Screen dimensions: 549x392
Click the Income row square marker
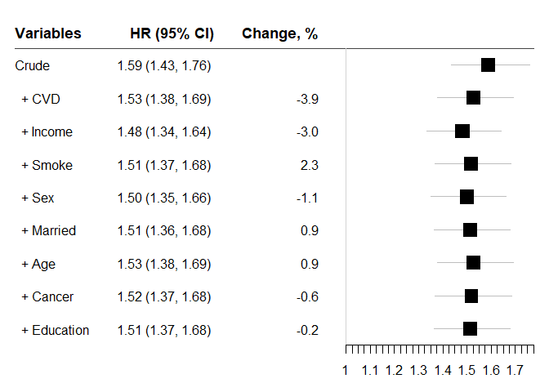[x=462, y=131]
